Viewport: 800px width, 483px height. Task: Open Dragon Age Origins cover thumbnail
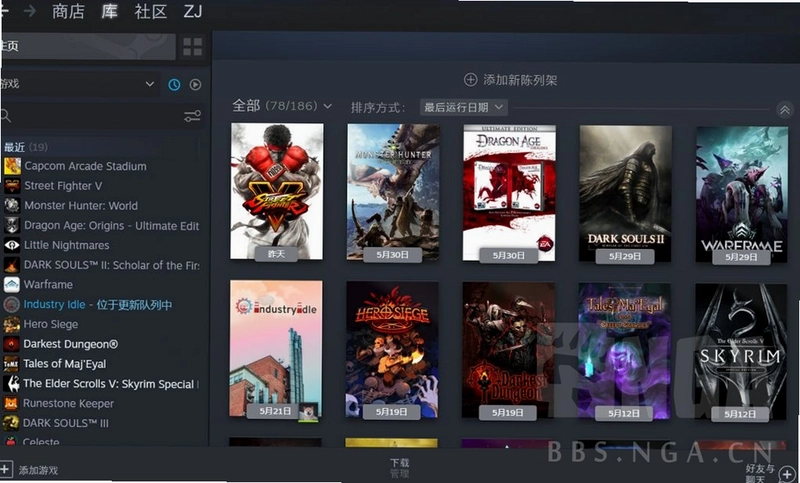point(509,193)
